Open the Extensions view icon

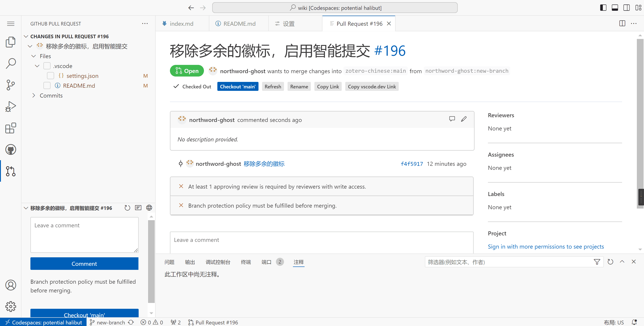[x=11, y=128]
